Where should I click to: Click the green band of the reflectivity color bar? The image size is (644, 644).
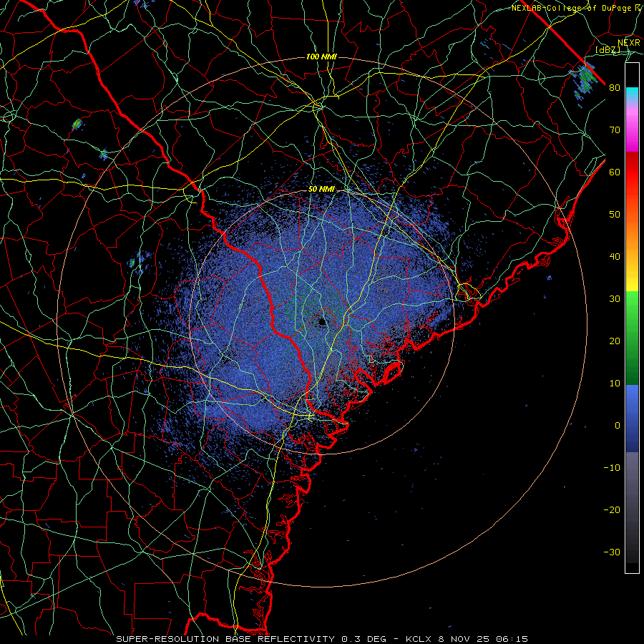point(632,338)
